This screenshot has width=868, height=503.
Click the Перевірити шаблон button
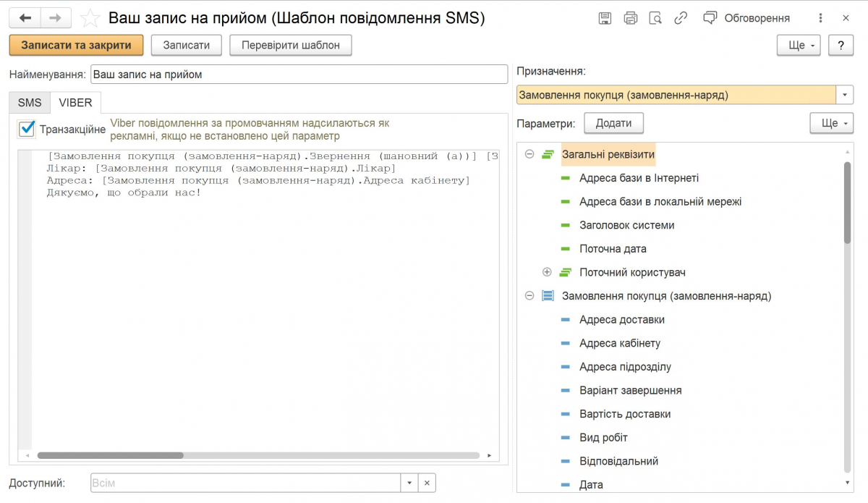pyautogui.click(x=290, y=45)
